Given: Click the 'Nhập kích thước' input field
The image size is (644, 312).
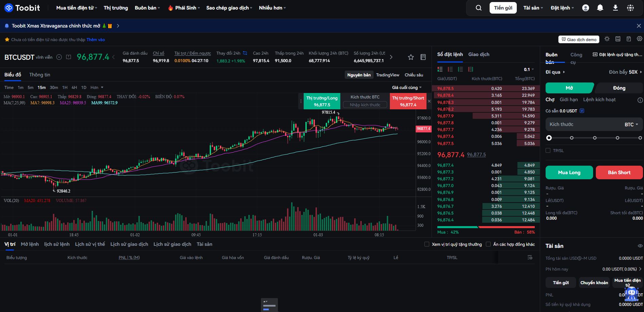Looking at the screenshot, I should point(365,105).
